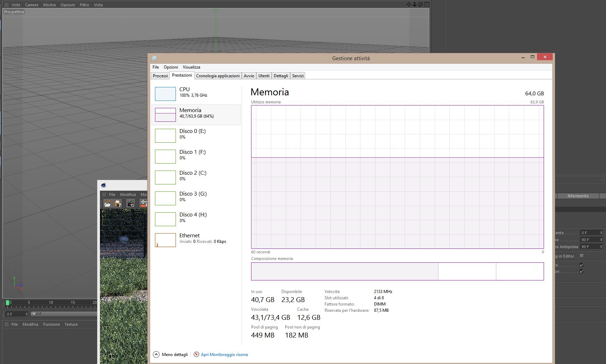This screenshot has height=364, width=606.
Task: Open the Disco 4 (H:) performance graph
Action: pyautogui.click(x=165, y=219)
